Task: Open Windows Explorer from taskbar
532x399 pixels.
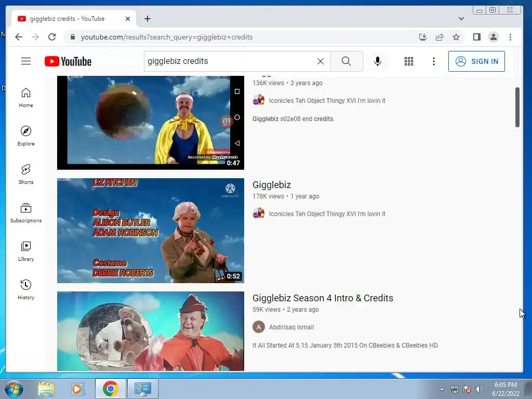Action: tap(46, 389)
